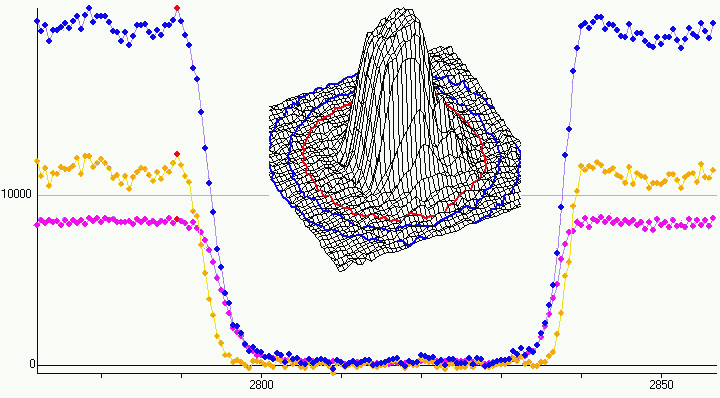Click the 2850 x-axis label
The height and width of the screenshot is (398, 720).
tap(661, 384)
